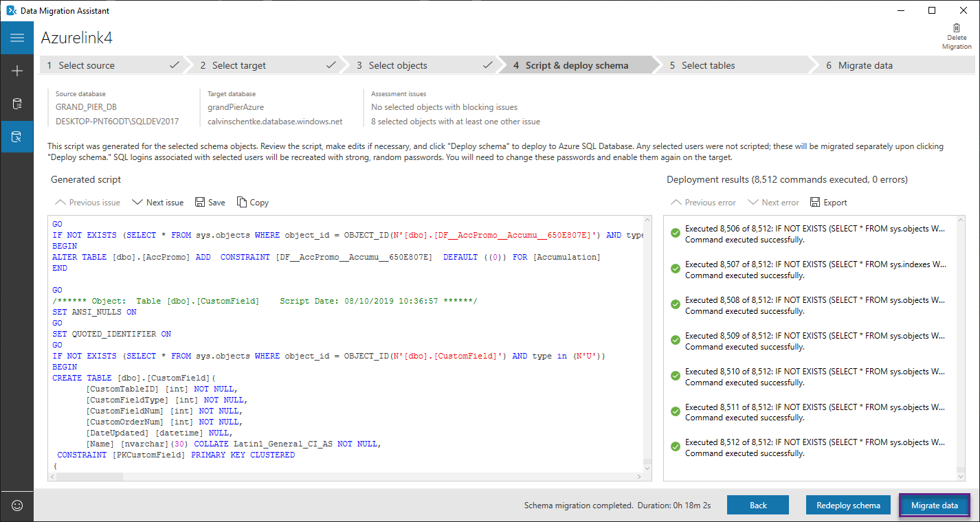Maximize the Data Migration Assistant window
The image size is (980, 522).
(x=932, y=10)
